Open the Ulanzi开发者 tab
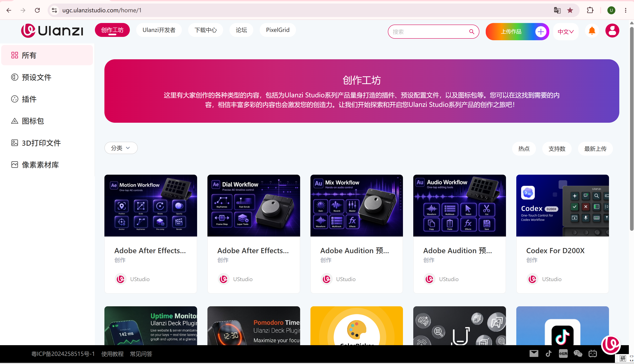The image size is (634, 364). coord(159,30)
